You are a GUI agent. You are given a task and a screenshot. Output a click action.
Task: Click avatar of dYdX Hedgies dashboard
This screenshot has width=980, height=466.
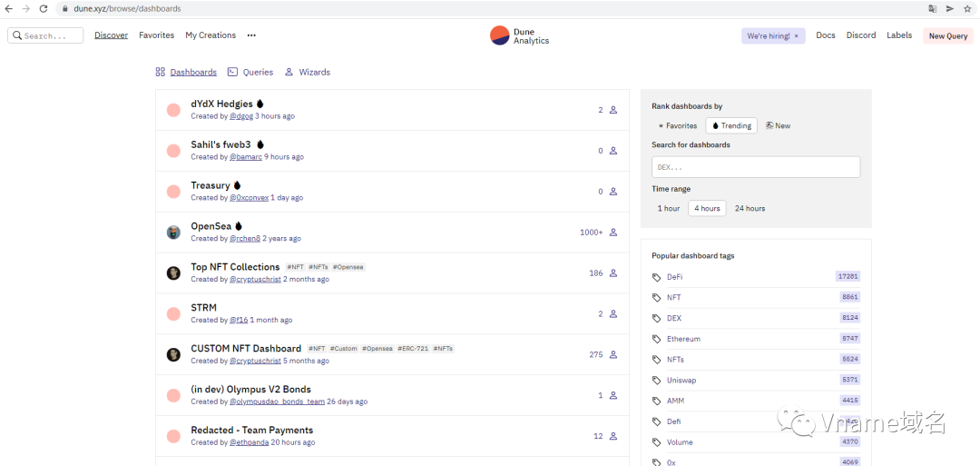tap(173, 110)
